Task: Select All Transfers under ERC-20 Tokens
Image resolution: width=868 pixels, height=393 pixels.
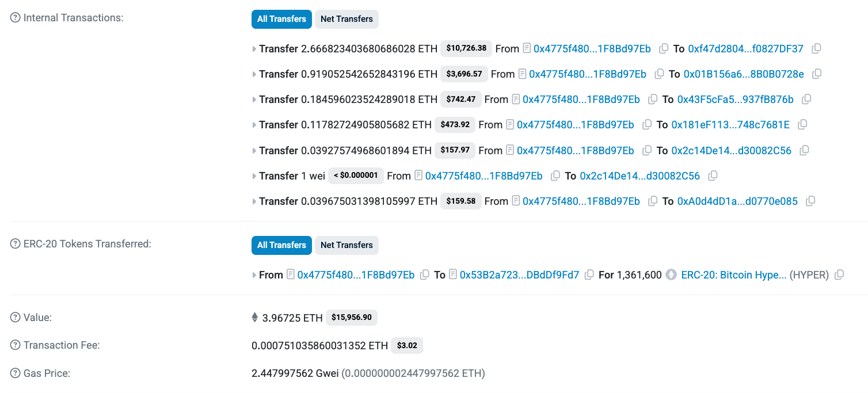Action: [x=281, y=245]
